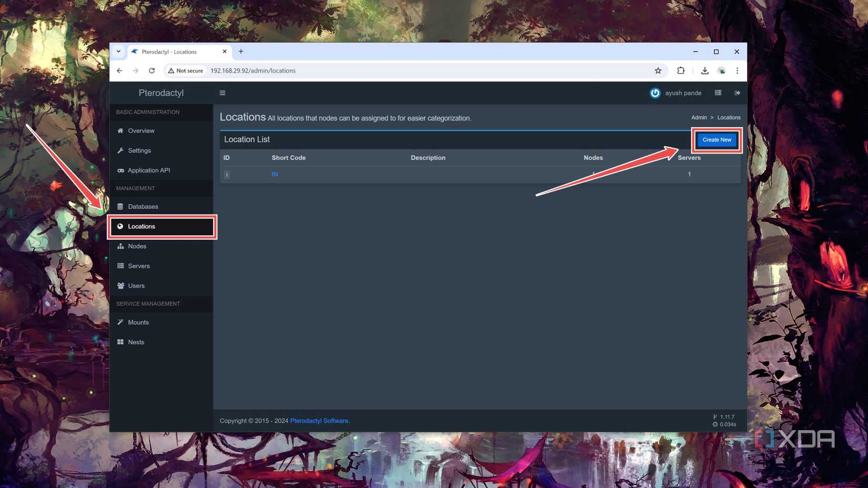Image resolution: width=868 pixels, height=488 pixels.
Task: Click the Location List panel heading
Action: point(247,139)
